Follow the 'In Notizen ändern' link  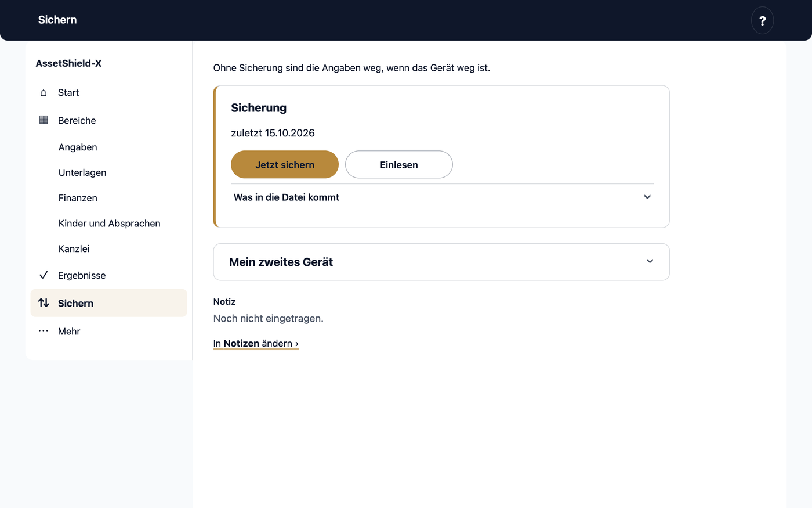tap(256, 344)
